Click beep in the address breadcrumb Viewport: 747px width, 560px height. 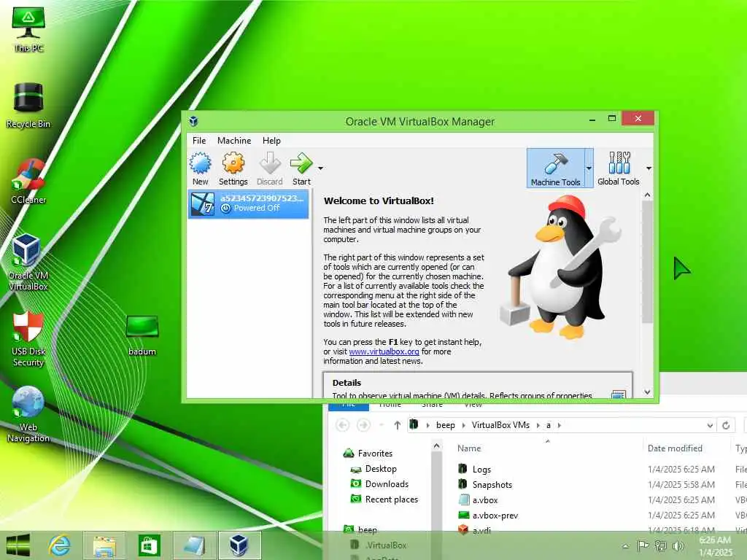coord(446,425)
